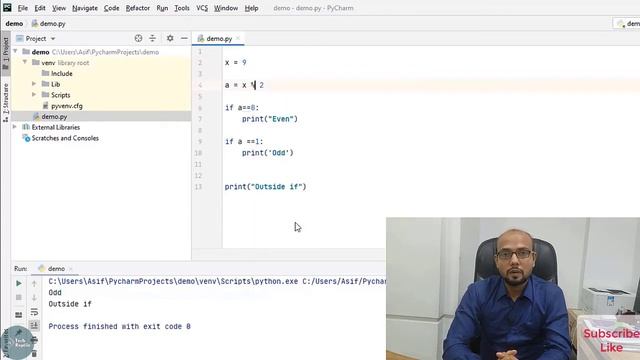The width and height of the screenshot is (640, 360).
Task: Click Outside if output line
Action: (x=70, y=304)
